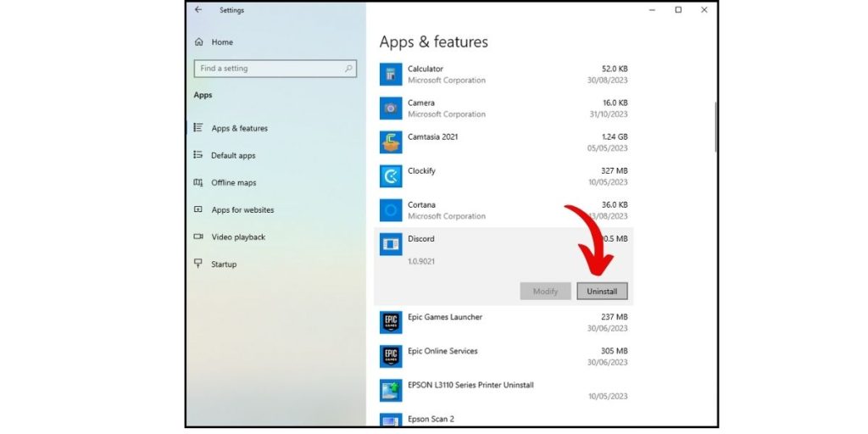The height and width of the screenshot is (434, 868).
Task: Open Default apps in sidebar
Action: (x=233, y=156)
